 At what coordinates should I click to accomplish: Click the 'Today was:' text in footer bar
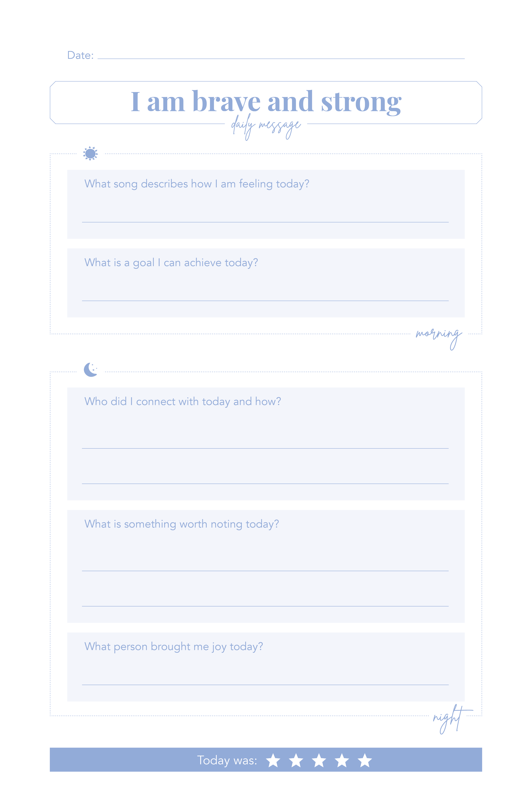point(227,760)
